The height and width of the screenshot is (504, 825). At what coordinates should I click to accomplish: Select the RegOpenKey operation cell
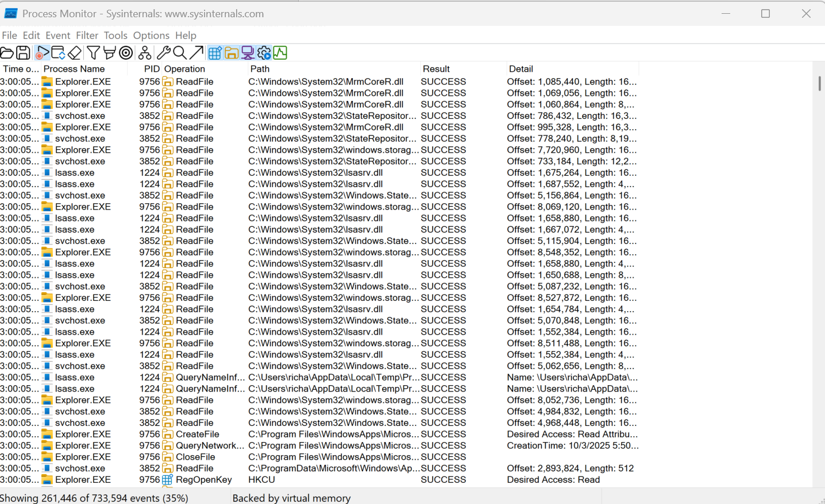[x=204, y=480]
